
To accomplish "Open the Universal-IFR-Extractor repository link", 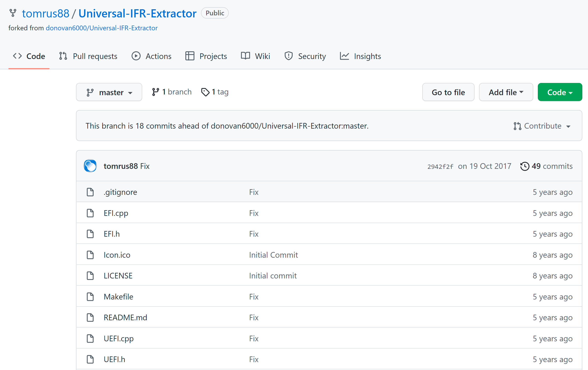I will 137,13.
